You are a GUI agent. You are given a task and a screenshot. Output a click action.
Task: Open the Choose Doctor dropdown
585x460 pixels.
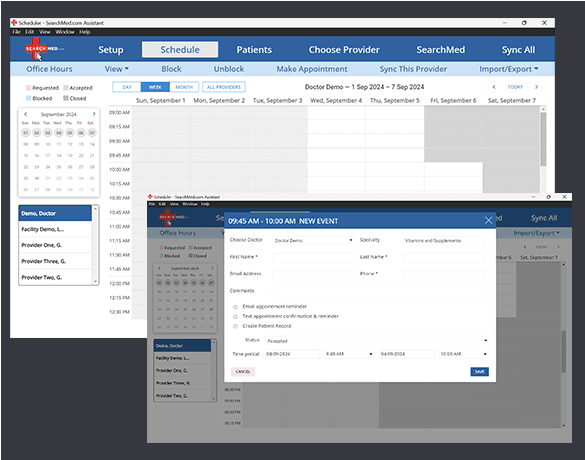[x=313, y=240]
